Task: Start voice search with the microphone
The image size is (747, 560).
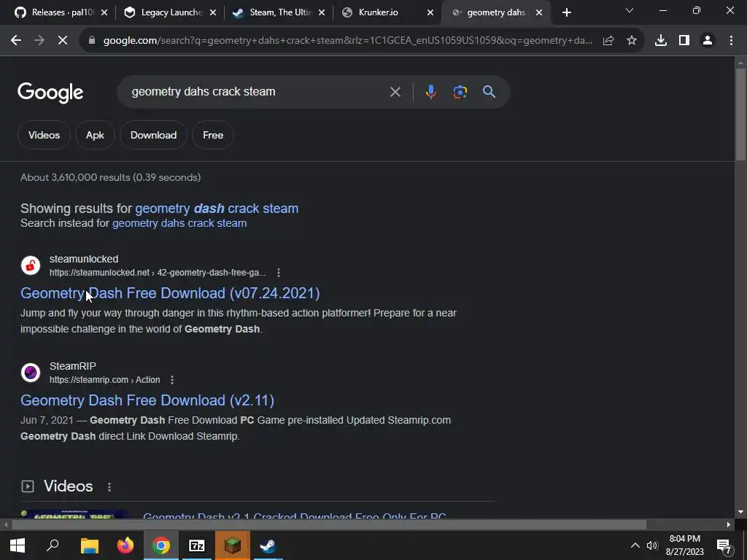Action: click(430, 92)
